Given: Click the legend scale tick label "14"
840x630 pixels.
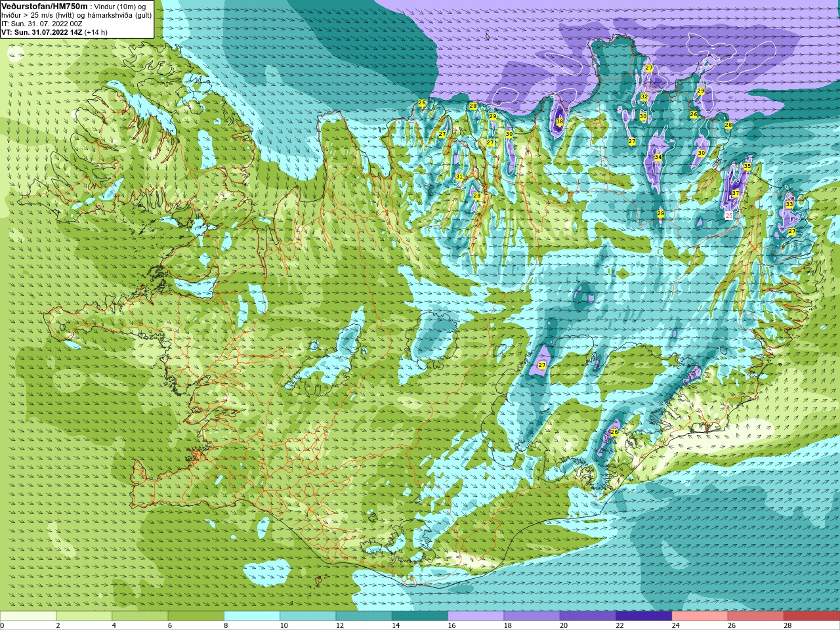Looking at the screenshot, I should pyautogui.click(x=396, y=625).
